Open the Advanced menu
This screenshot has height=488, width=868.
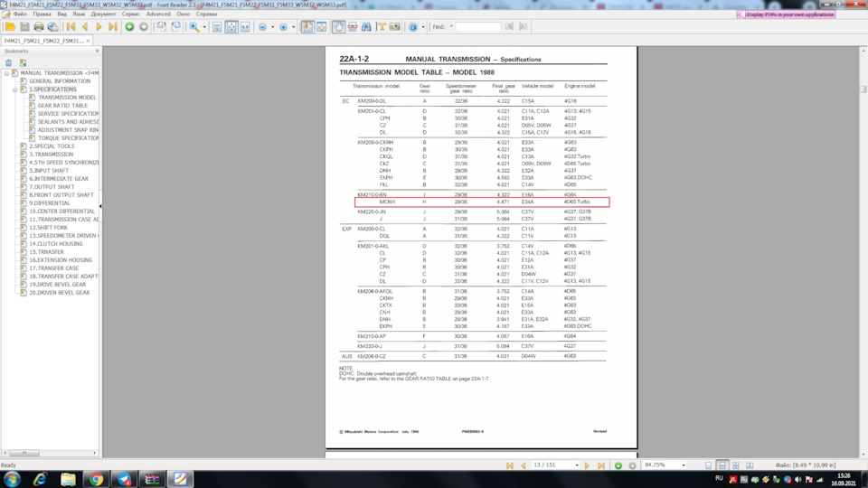(158, 14)
